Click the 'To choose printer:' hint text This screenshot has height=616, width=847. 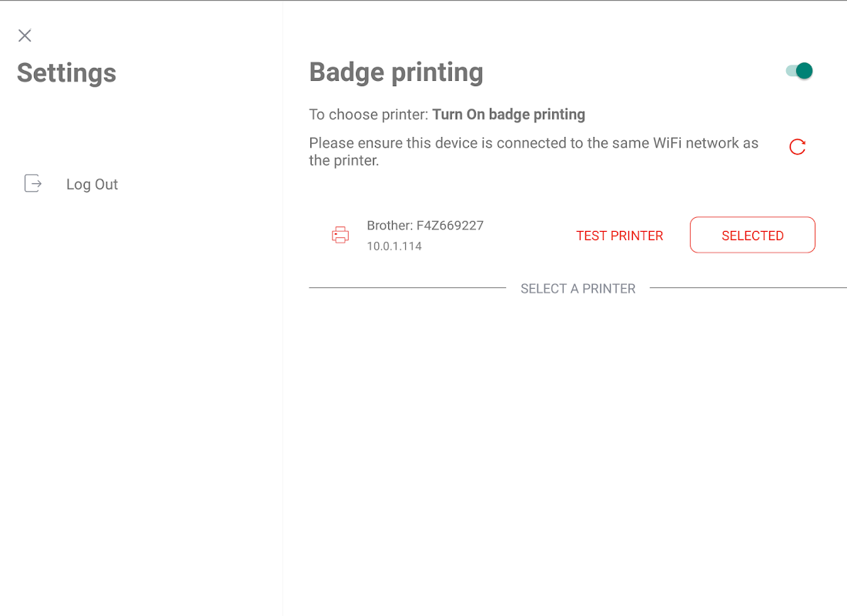click(x=368, y=115)
